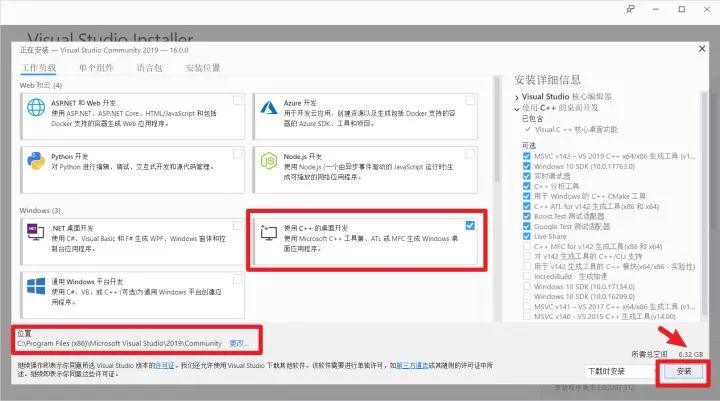Check C++/CLI support for v142 tools
The width and height of the screenshot is (720, 401).
click(x=527, y=256)
